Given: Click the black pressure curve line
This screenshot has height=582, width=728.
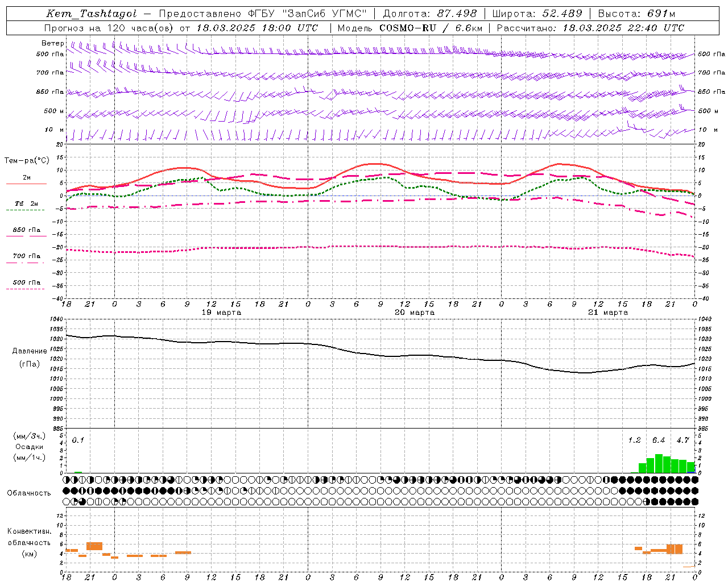Looking at the screenshot, I should point(380,355).
